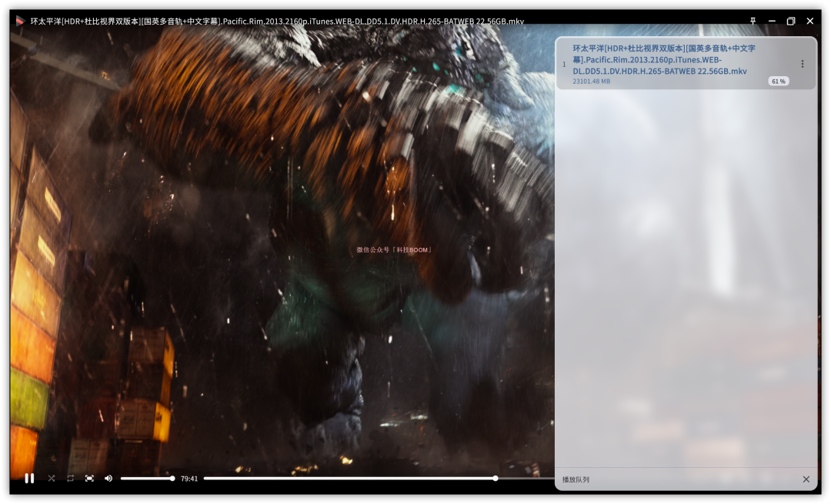Select the Pacific Rim file in queue
This screenshot has width=831, height=504.
pyautogui.click(x=686, y=63)
